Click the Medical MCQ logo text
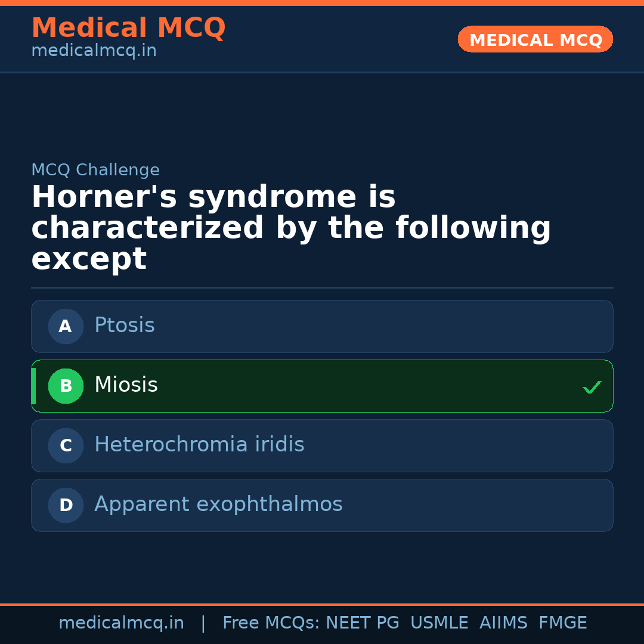This screenshot has width=644, height=644. pos(128,27)
